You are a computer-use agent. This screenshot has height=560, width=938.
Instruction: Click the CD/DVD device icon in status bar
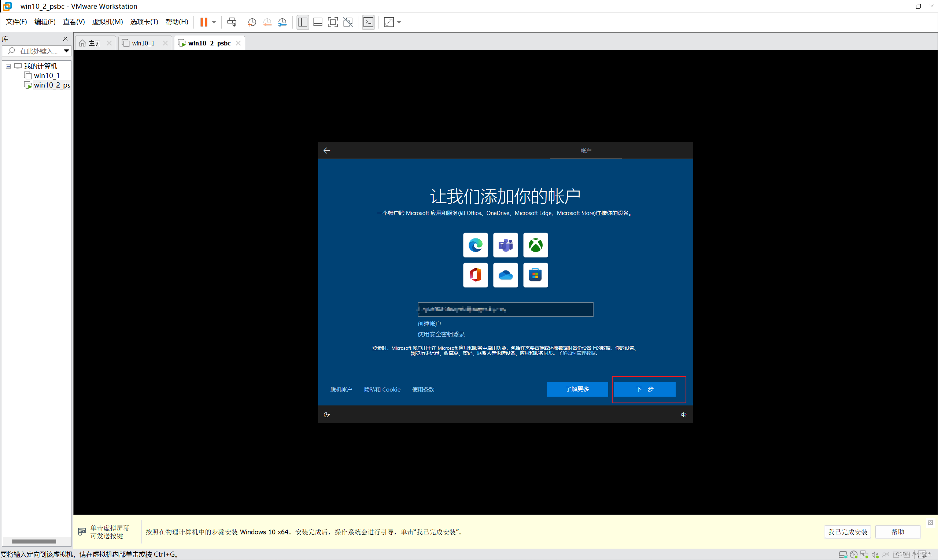854,555
